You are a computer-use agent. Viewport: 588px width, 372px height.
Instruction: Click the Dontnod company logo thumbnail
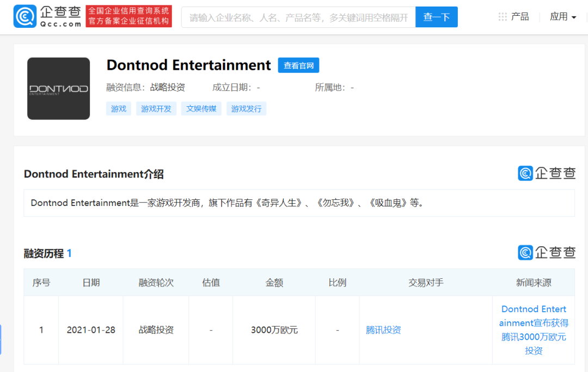(x=59, y=89)
